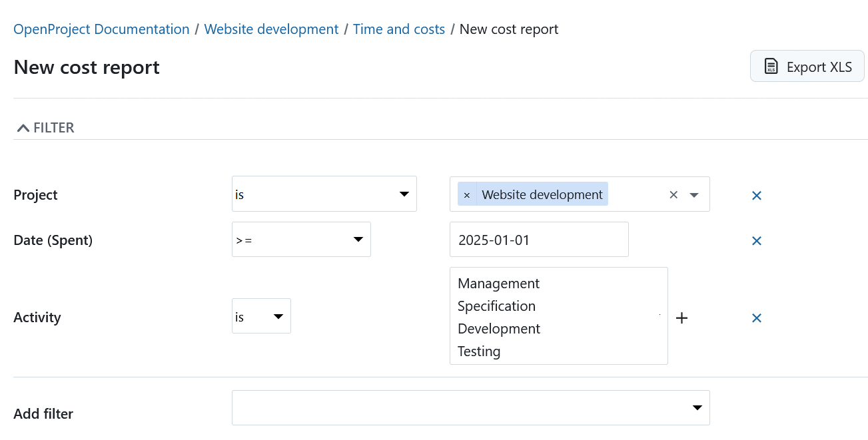Image resolution: width=868 pixels, height=440 pixels.
Task: Click the plus icon to add another activity value
Action: pos(681,318)
